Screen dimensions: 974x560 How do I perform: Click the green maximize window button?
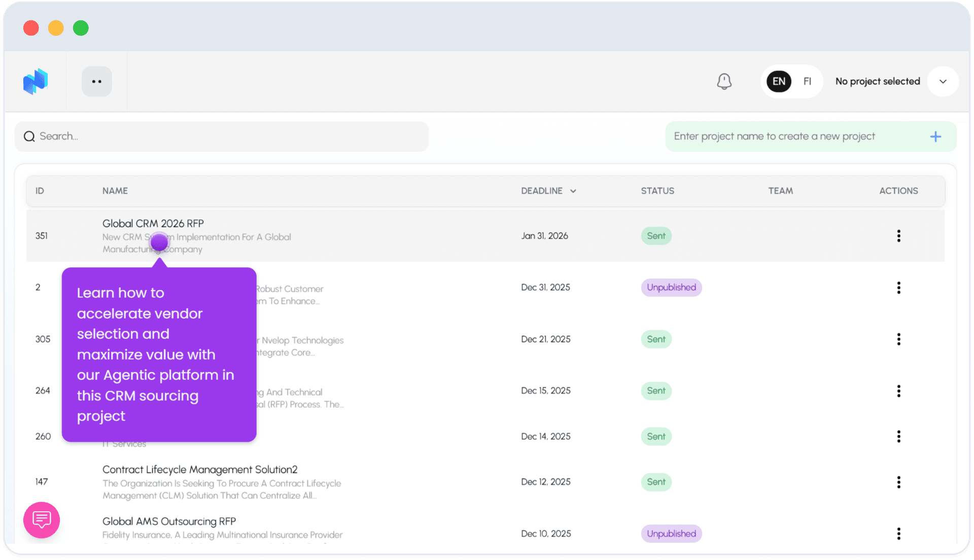[x=81, y=28]
